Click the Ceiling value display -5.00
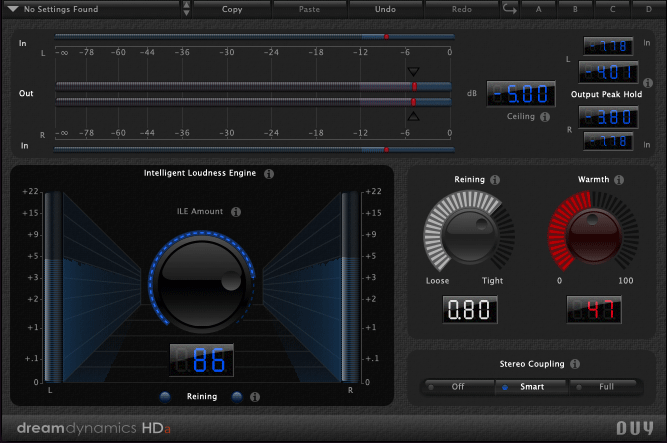The width and height of the screenshot is (667, 443). pyautogui.click(x=521, y=94)
